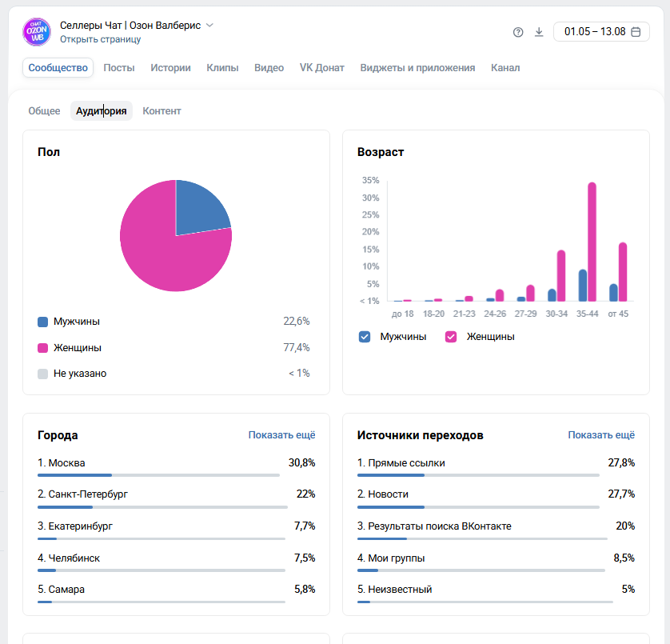Expand community selector chevron next to name
The width and height of the screenshot is (670, 644).
(209, 26)
